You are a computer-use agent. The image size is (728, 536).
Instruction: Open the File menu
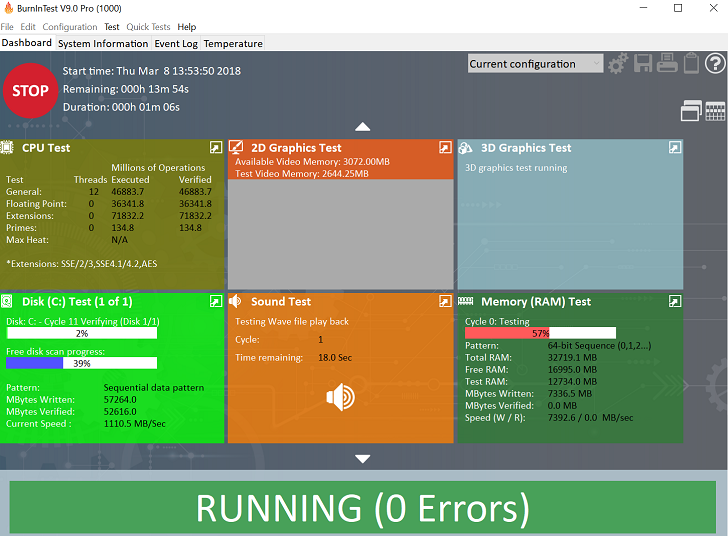click(x=7, y=27)
